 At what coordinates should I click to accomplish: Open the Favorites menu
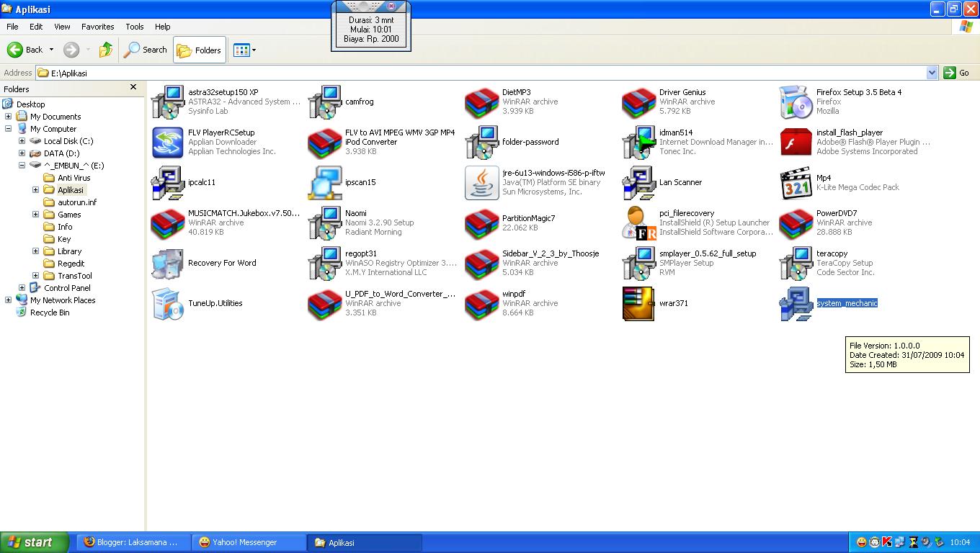[x=97, y=27]
